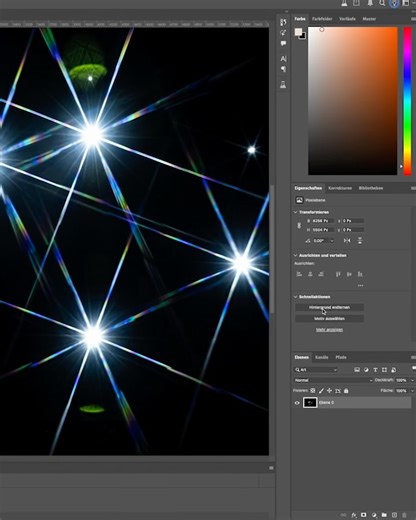Open the rotation angle dropdown
416x520 pixels.
(332, 241)
